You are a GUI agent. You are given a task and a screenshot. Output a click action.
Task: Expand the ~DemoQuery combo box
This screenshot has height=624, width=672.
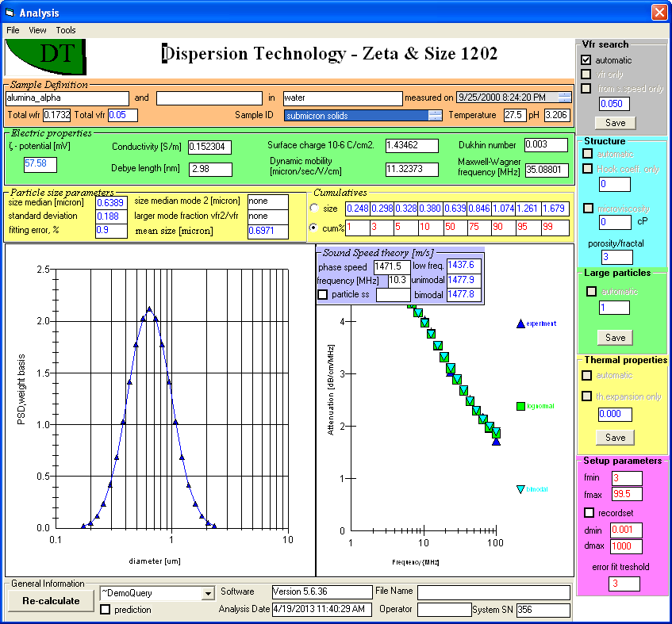(208, 594)
